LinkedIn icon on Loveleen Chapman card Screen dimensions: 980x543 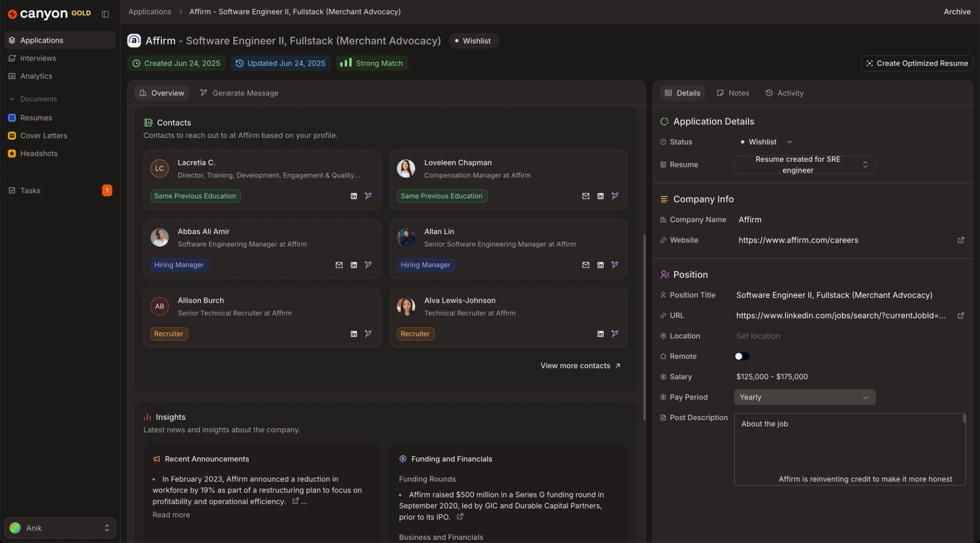point(600,196)
